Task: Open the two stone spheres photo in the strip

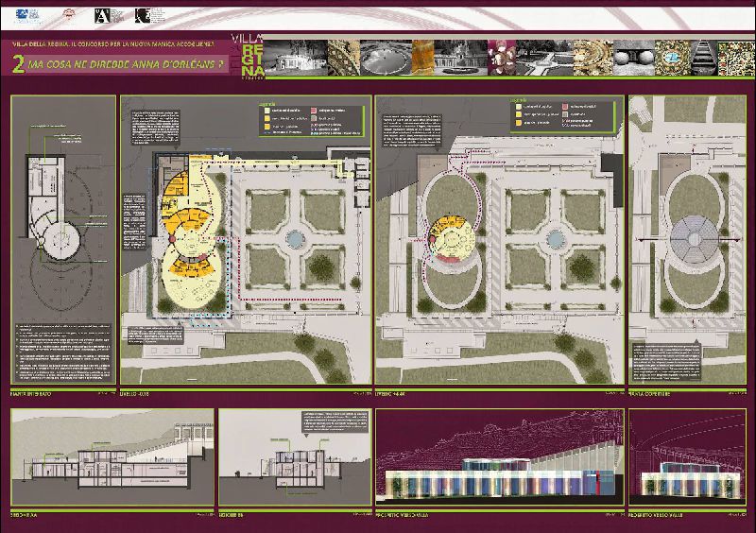Action: (634, 58)
